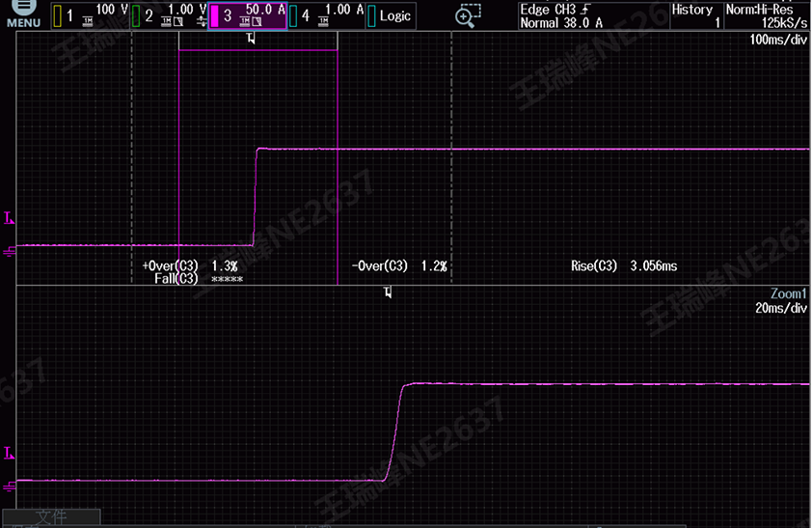Toggle channel 2 (1.00 V) display
Screen dimensions: 812x528
168,14
